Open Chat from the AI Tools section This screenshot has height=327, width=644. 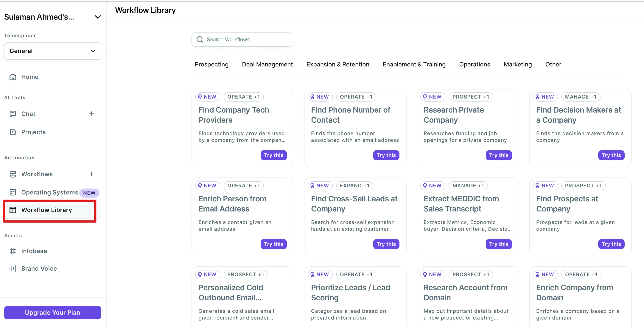click(28, 114)
